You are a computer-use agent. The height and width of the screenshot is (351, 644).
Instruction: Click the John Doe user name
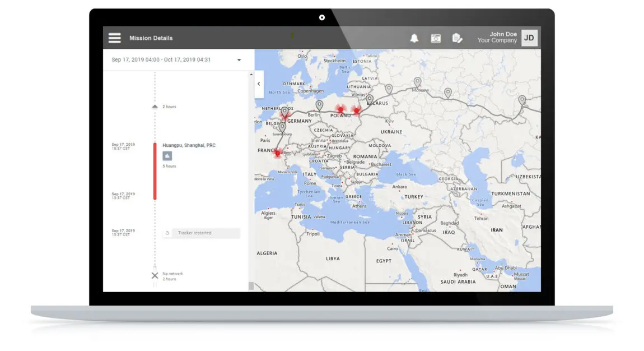(x=503, y=34)
